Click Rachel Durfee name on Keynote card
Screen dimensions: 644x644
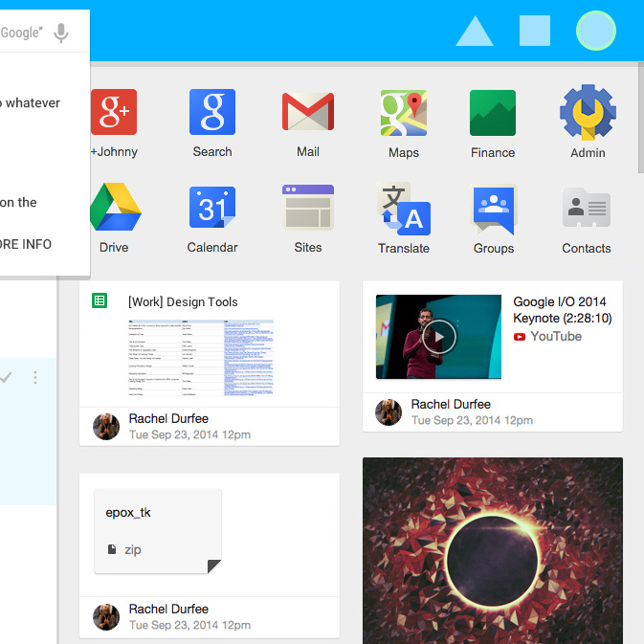coord(451,404)
